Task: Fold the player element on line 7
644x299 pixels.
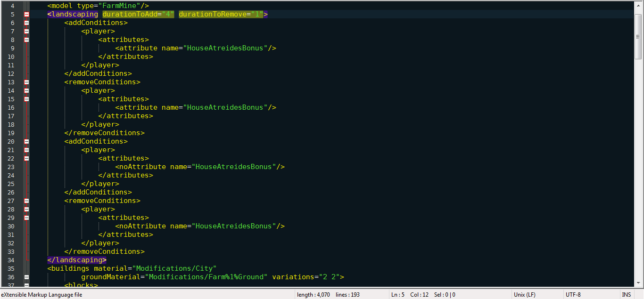Action: (26, 31)
